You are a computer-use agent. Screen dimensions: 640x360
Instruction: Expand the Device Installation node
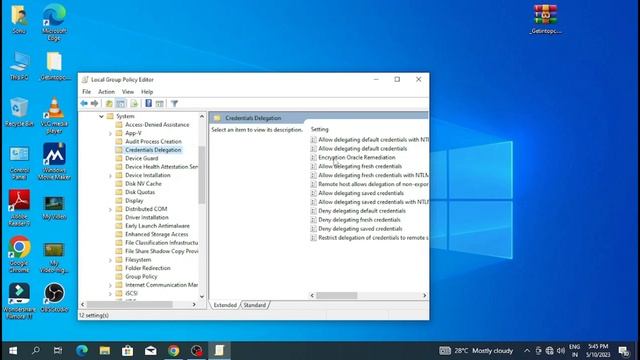110,176
